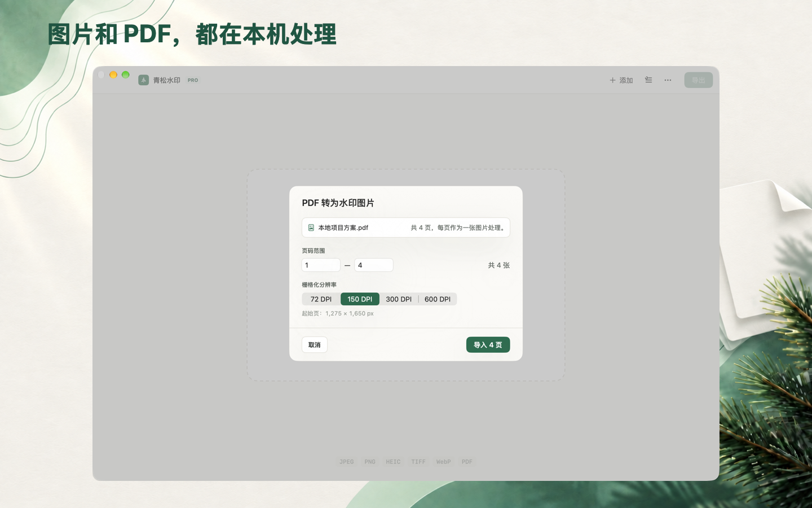Image resolution: width=812 pixels, height=508 pixels.
Task: Open the more options ellipsis menu
Action: (668, 80)
